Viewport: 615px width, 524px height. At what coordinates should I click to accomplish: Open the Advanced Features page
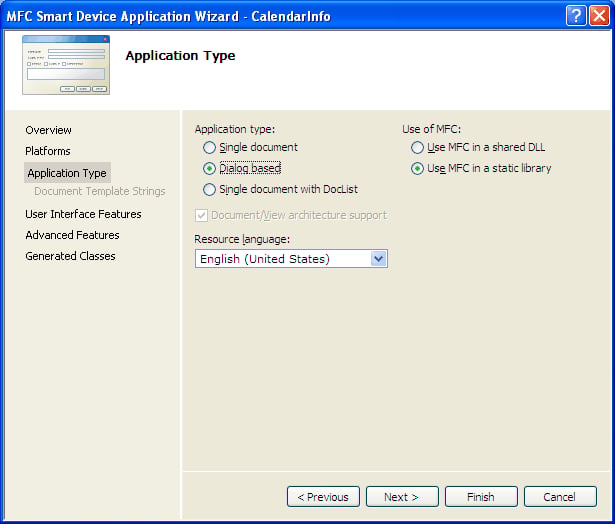pos(72,235)
